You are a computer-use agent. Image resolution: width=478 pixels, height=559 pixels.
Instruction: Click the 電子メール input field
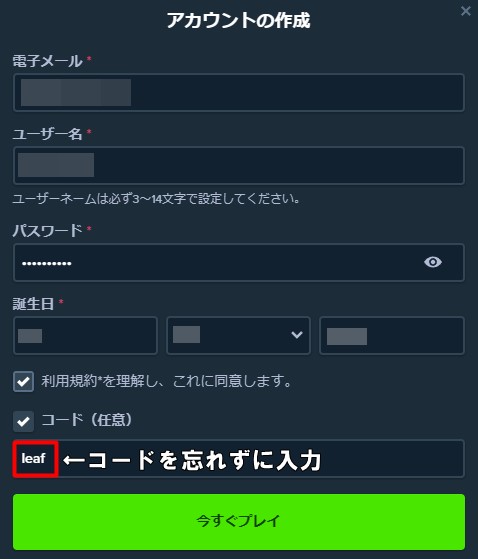239,93
